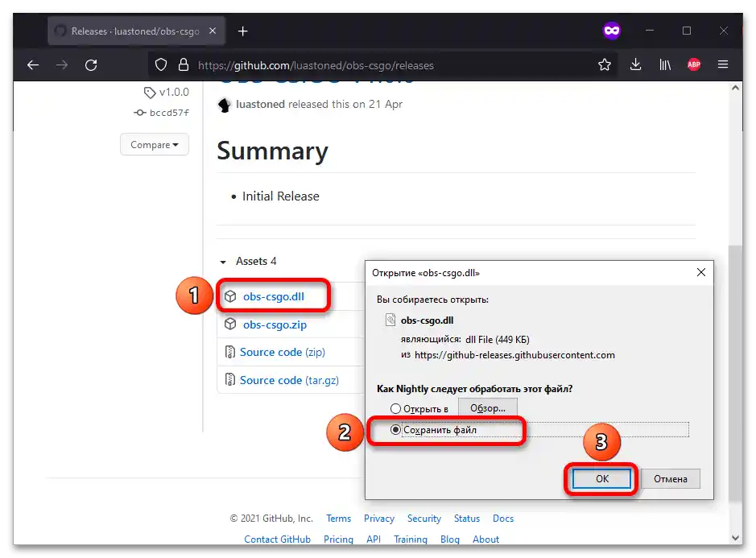The width and height of the screenshot is (756, 558).
Task: Click the purple private browsing mask icon
Action: [612, 31]
